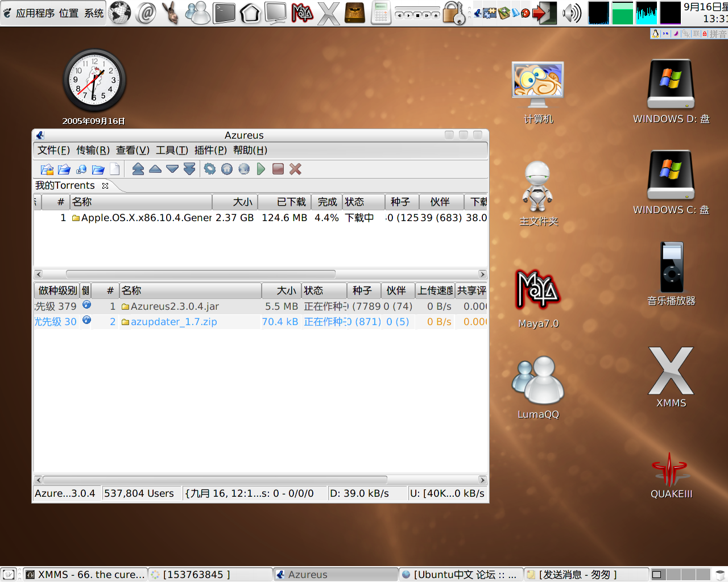728x582 pixels.
Task: Open the 应用程序 menu in top panel
Action: click(x=35, y=13)
